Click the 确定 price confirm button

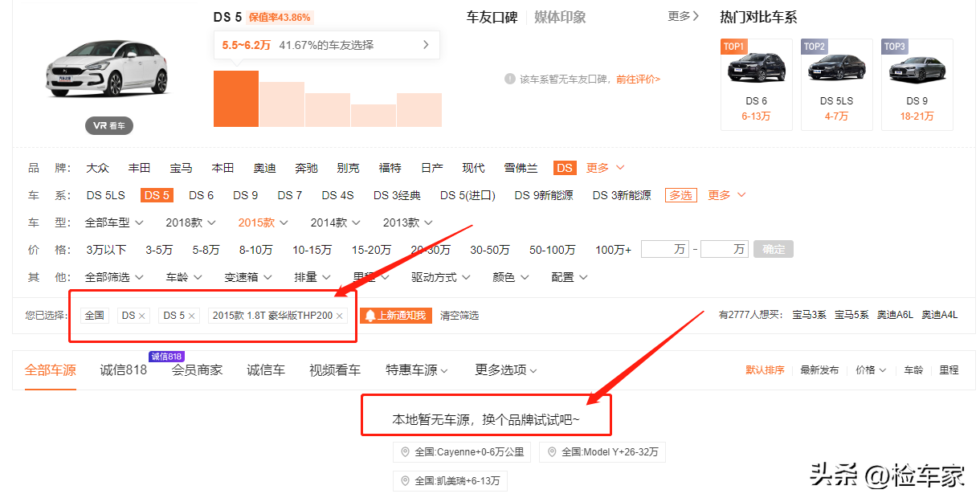point(774,249)
